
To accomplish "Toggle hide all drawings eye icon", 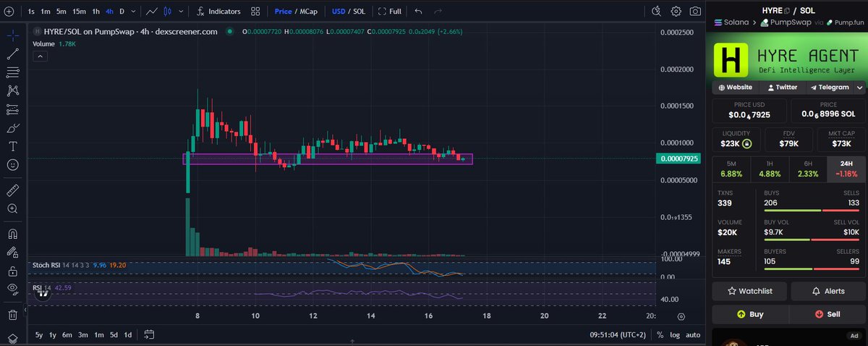I will [12, 290].
